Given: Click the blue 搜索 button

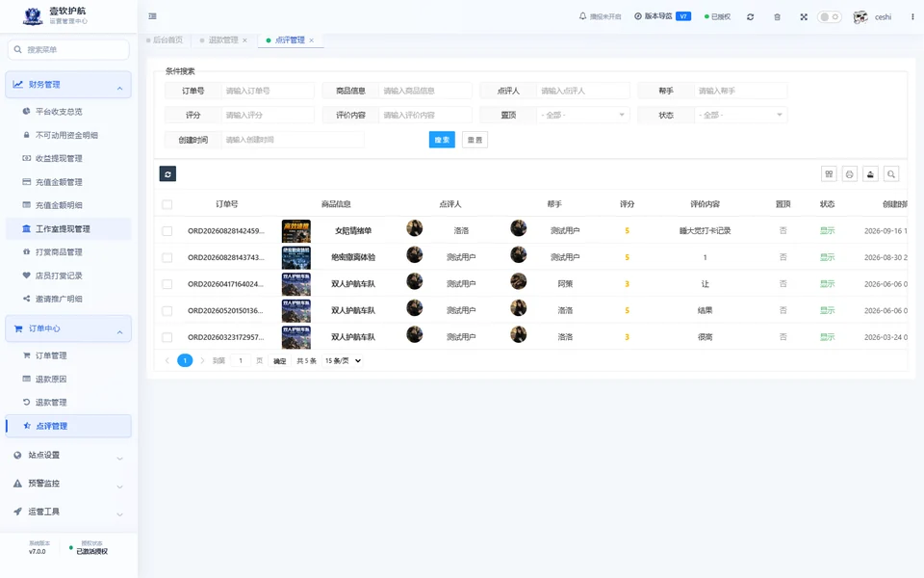Looking at the screenshot, I should 442,140.
